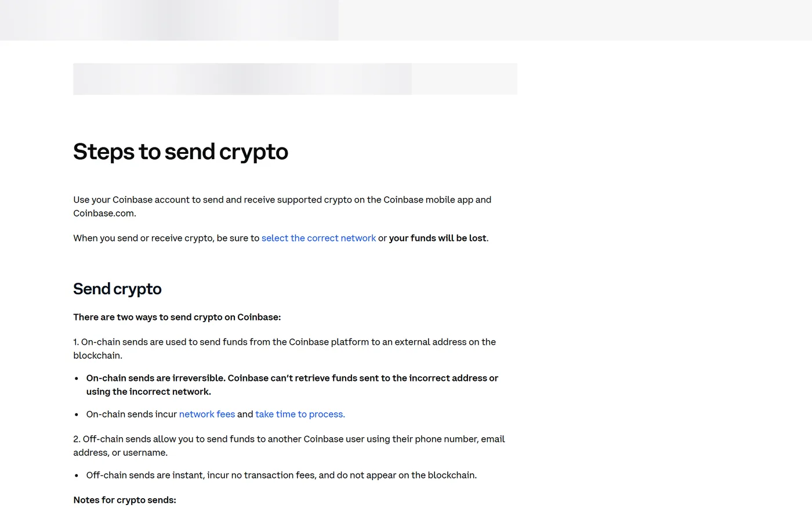This screenshot has height=508, width=812.
Task: Open the "select the correct network" link
Action: coord(318,238)
